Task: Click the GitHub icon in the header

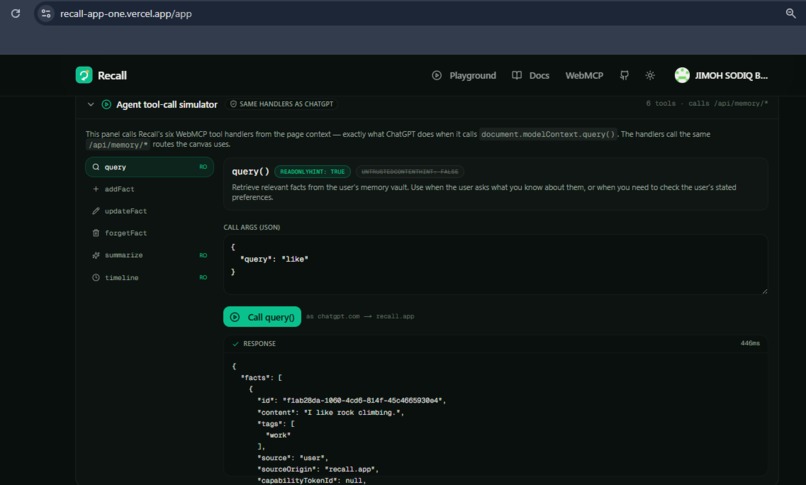Action: pyautogui.click(x=624, y=76)
